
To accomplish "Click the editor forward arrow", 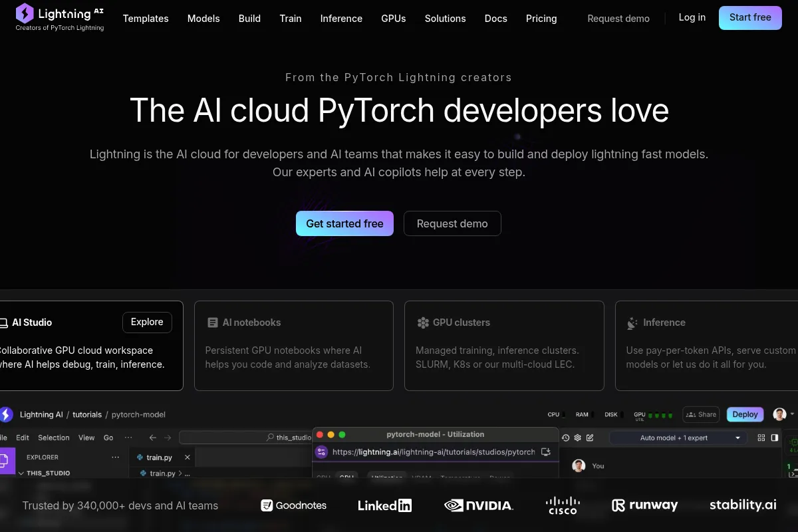I will coord(168,438).
